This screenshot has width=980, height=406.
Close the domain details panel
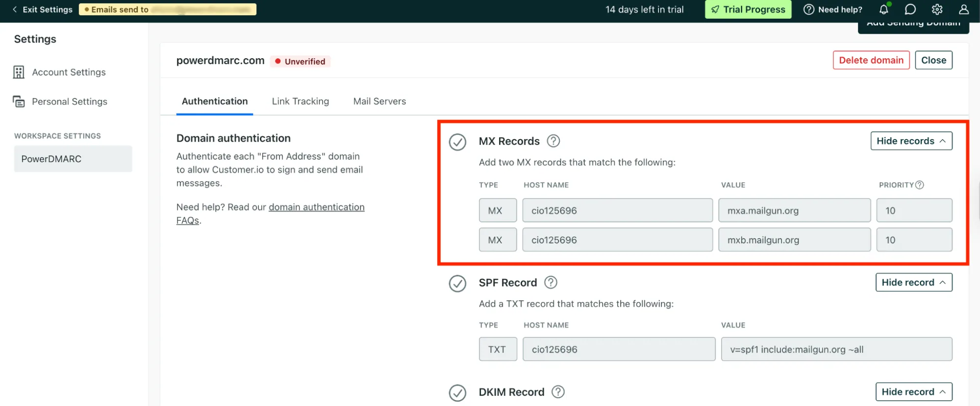pyautogui.click(x=933, y=60)
